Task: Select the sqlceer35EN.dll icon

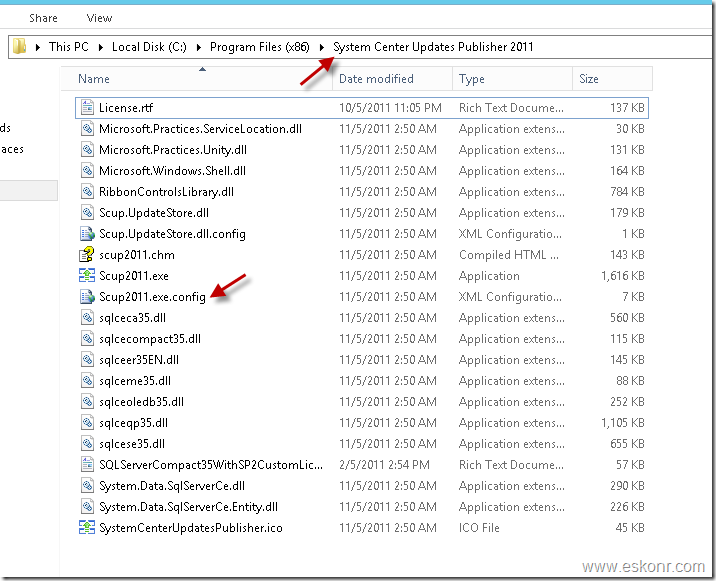Action: pyautogui.click(x=87, y=359)
